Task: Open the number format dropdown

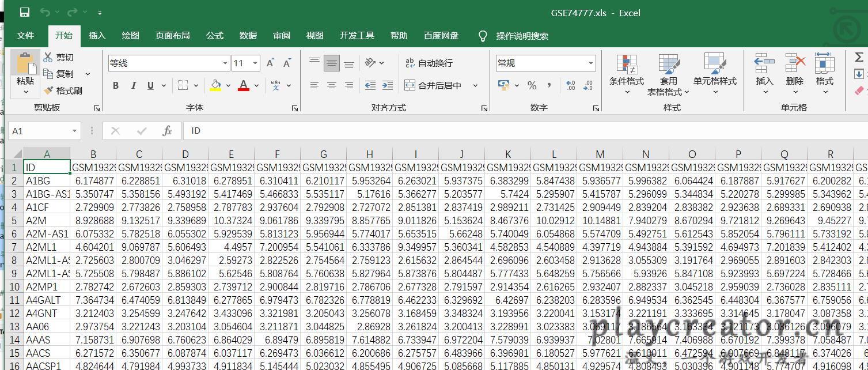Action: pos(591,63)
